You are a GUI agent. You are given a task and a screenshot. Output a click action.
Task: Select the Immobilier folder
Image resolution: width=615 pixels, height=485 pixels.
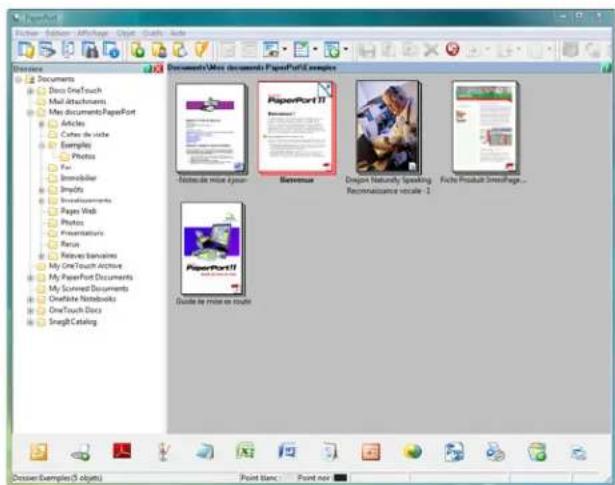pos(78,178)
